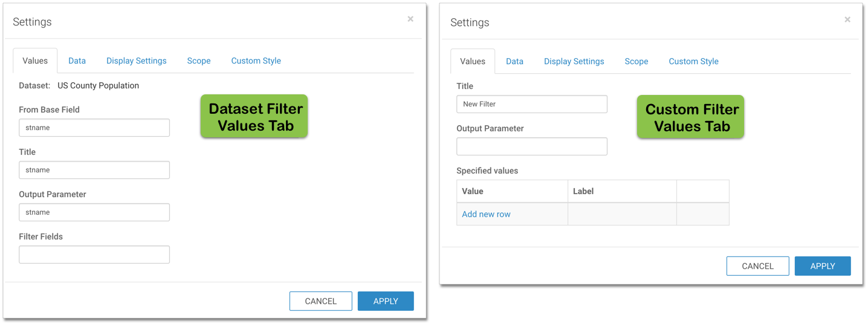Click the From Base Field input
This screenshot has width=868, height=323.
point(94,128)
